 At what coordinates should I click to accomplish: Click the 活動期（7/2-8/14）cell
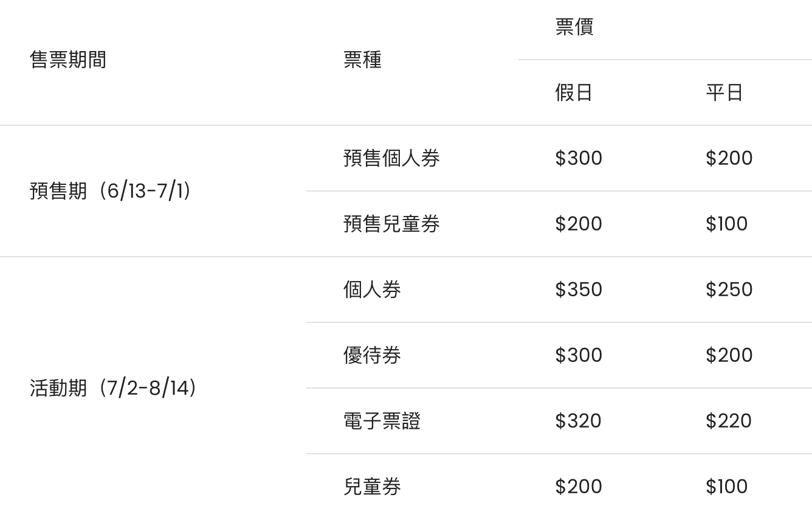112,388
